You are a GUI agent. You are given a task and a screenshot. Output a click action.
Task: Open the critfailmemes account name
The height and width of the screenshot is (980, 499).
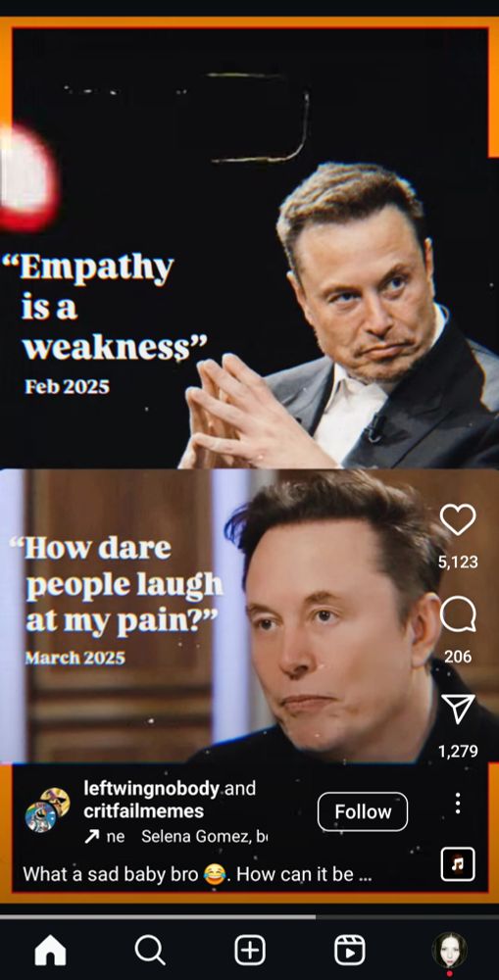coord(144,811)
